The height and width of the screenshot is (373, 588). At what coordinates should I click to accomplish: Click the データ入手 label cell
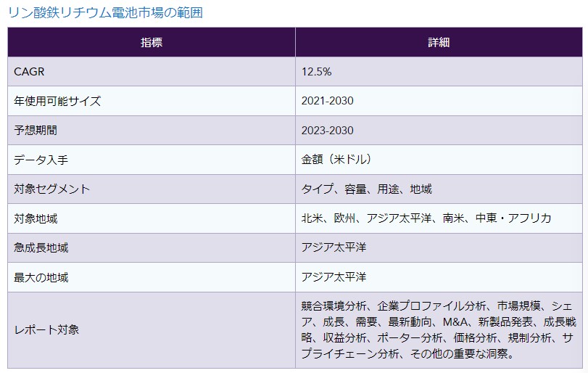[41, 160]
